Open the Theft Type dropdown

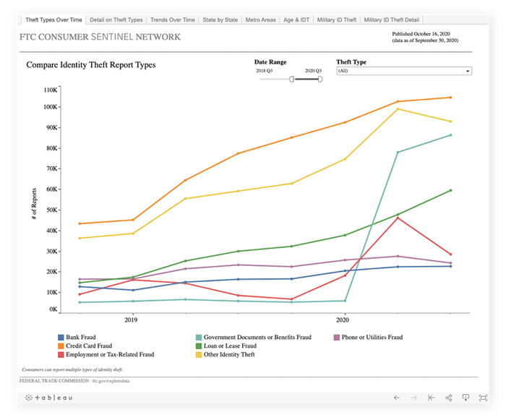click(403, 71)
